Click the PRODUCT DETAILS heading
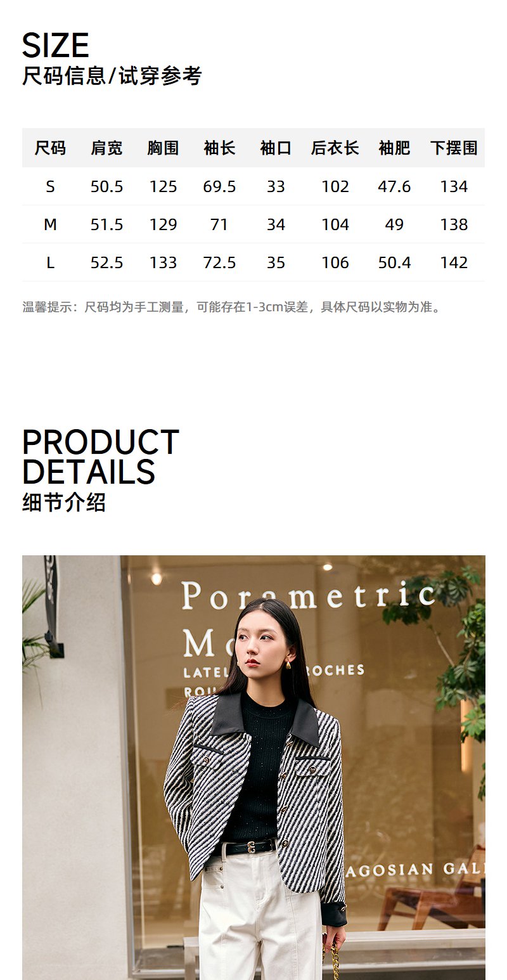This screenshot has height=980, width=507. coord(101,457)
